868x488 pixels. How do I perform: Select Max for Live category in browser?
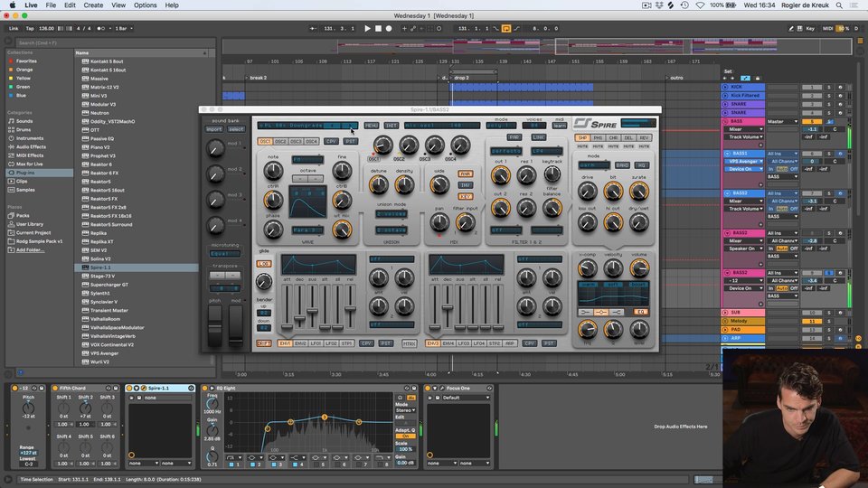(x=29, y=164)
